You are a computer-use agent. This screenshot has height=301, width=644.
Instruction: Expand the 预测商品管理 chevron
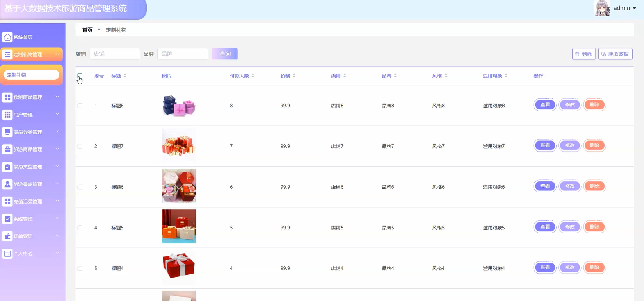57,97
